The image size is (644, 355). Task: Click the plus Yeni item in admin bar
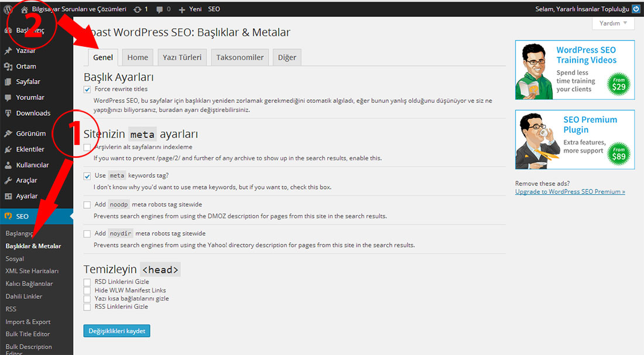190,9
